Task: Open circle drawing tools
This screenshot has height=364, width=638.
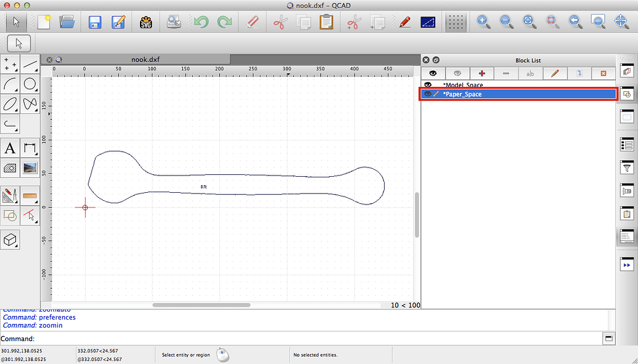Action: tap(30, 84)
